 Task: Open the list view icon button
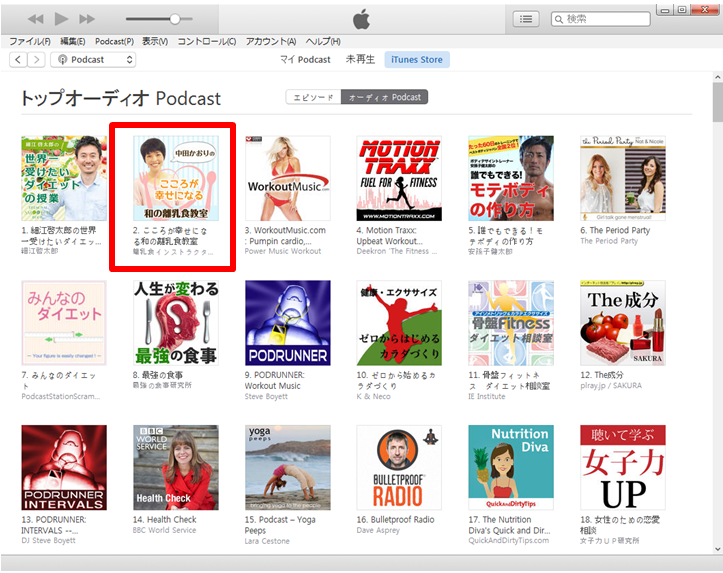pos(526,19)
